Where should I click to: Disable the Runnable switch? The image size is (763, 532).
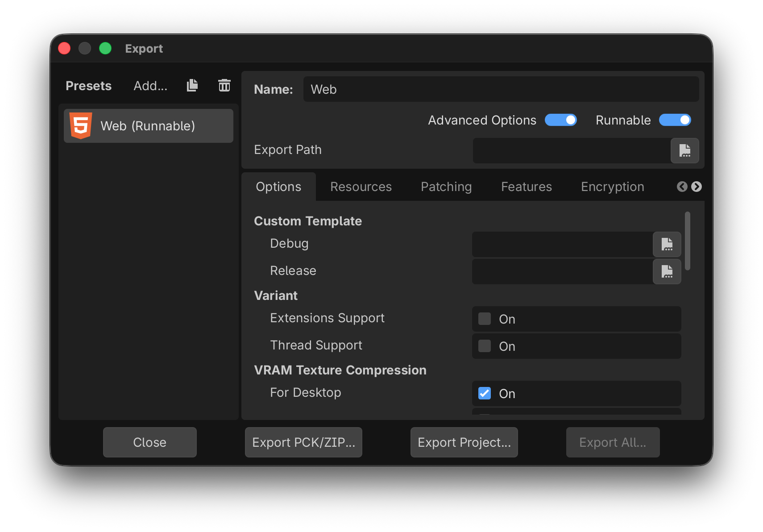[x=675, y=120]
